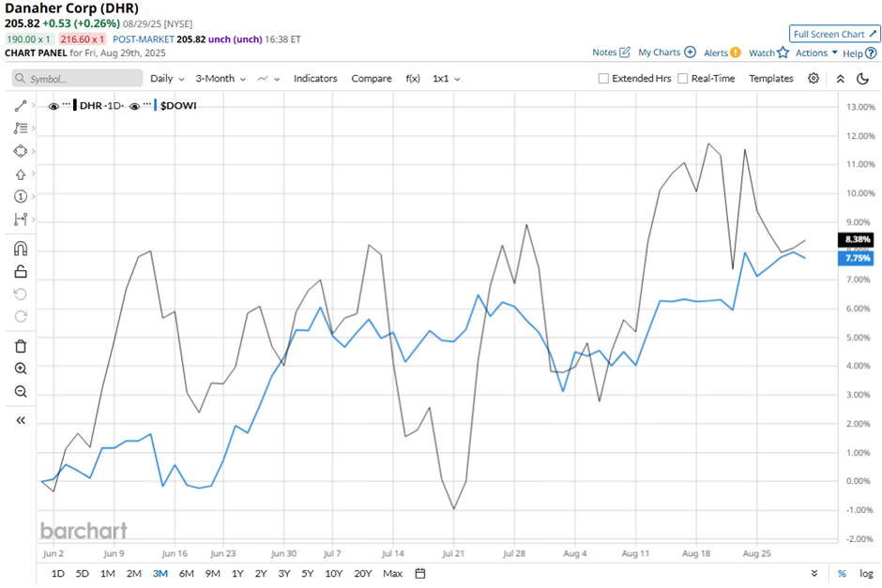The image size is (882, 588).
Task: Open the Alerts warning icon
Action: coord(736,53)
